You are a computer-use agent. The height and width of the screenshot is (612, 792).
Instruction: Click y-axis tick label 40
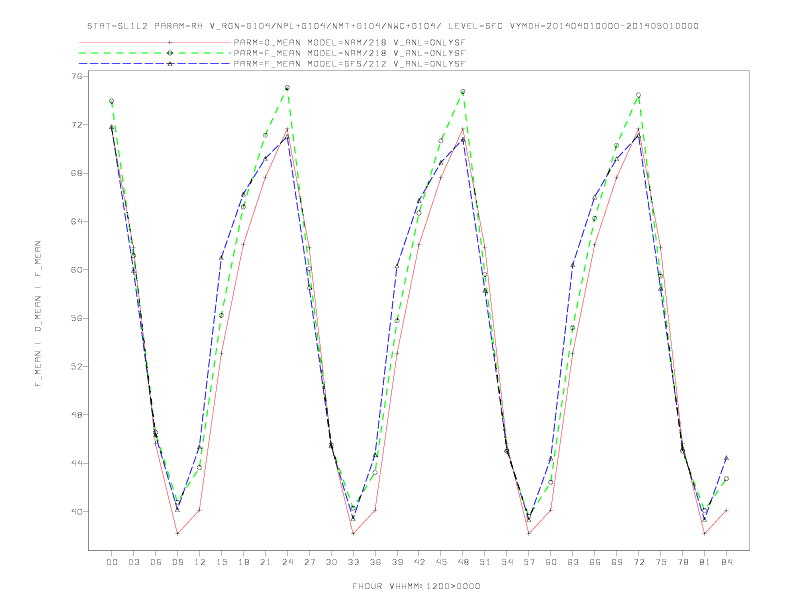click(76, 512)
